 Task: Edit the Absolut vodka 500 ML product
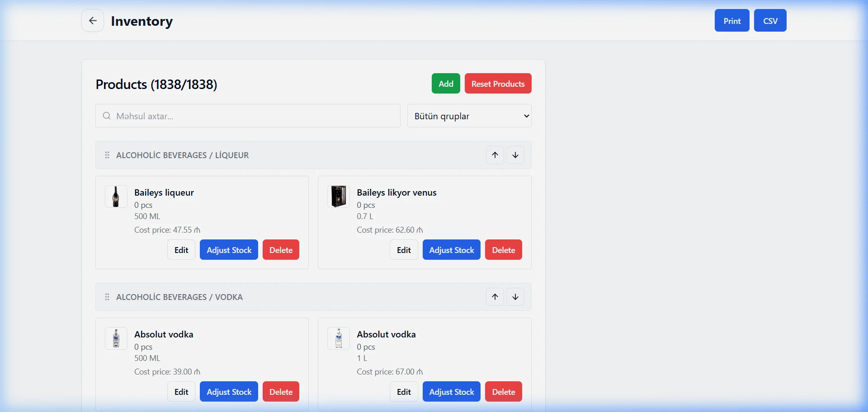point(181,392)
